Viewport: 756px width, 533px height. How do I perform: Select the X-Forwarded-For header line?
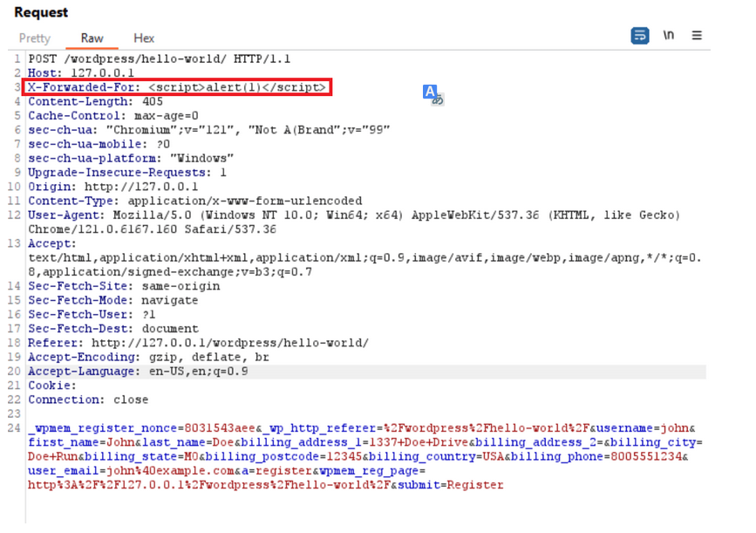177,87
